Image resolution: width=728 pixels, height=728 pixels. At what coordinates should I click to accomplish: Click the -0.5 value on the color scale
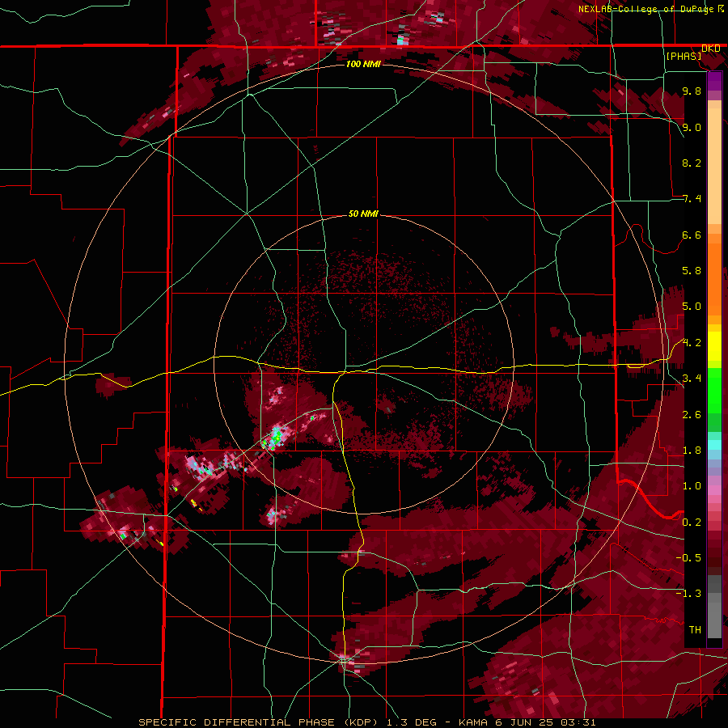point(688,557)
